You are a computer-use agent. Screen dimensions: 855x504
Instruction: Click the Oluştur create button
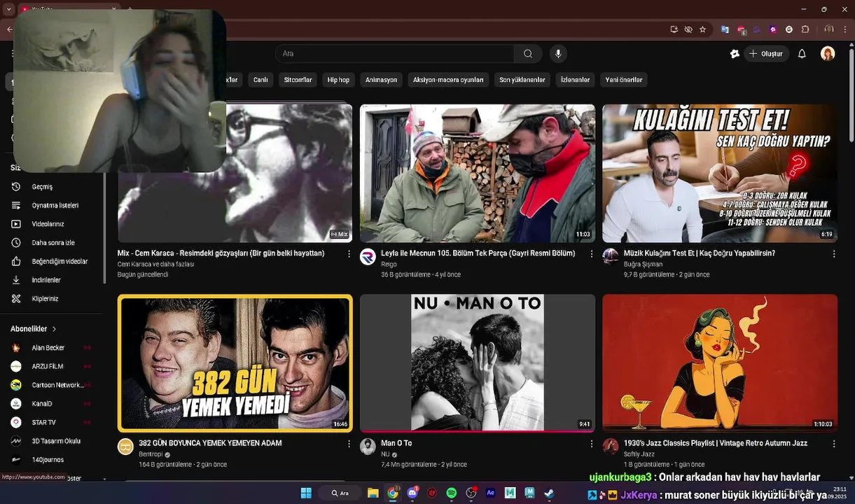pos(766,54)
